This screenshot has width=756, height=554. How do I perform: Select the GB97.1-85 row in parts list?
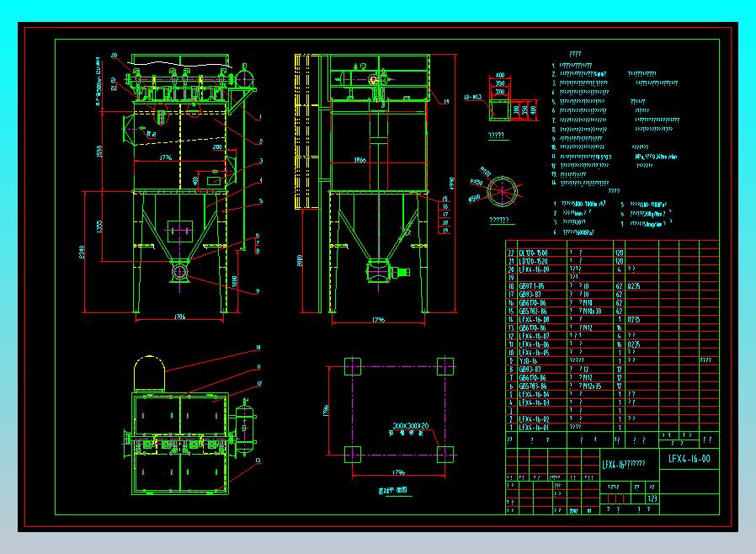click(612, 286)
